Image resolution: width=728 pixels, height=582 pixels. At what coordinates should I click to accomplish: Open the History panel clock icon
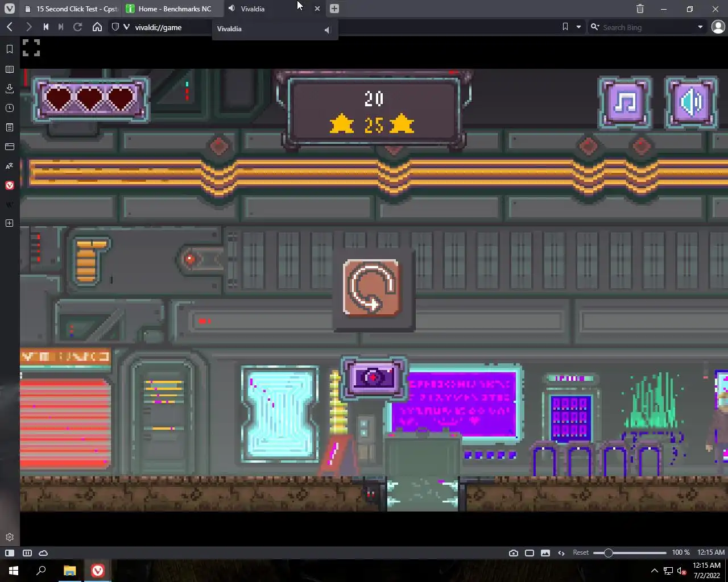pos(9,108)
